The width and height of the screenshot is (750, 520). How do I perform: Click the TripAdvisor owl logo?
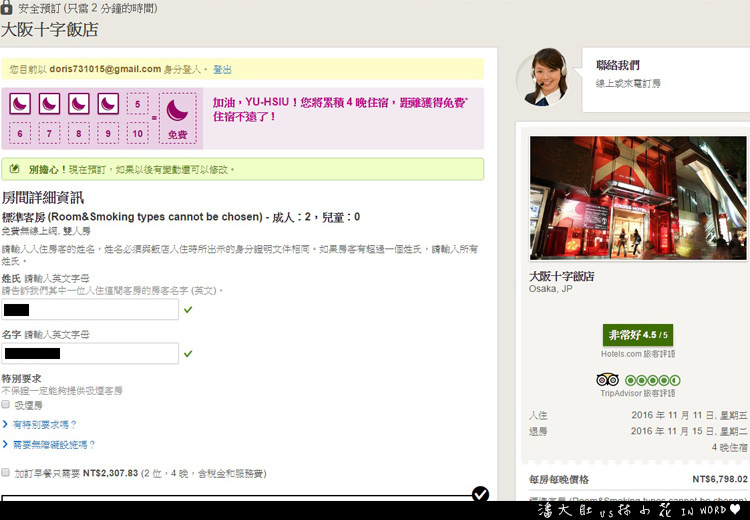(607, 380)
